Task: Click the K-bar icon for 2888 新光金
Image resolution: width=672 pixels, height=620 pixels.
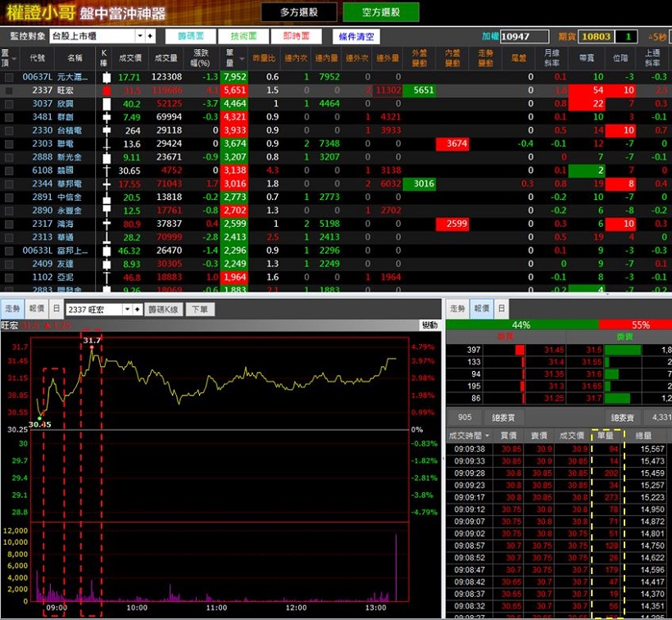Action: [x=107, y=157]
